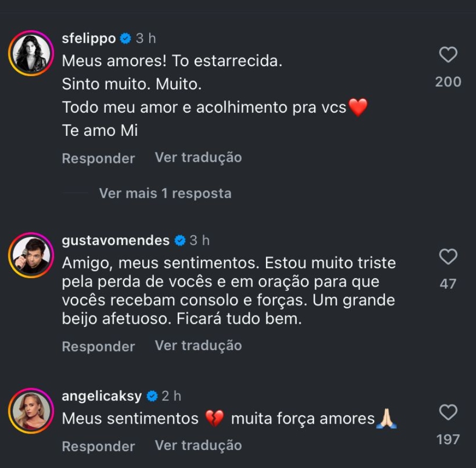Open sfelippo's profile picture
Screen dimensions: 476x468
pos(31,53)
